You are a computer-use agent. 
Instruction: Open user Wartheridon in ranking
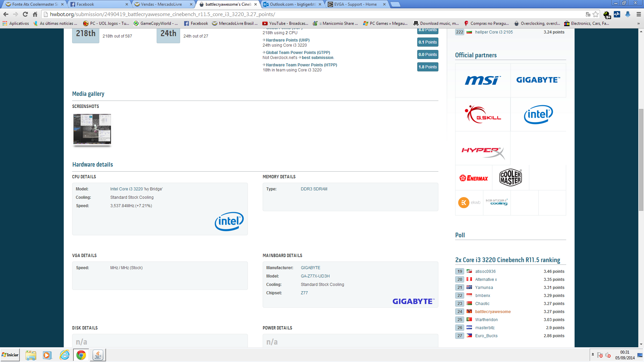pos(486,320)
